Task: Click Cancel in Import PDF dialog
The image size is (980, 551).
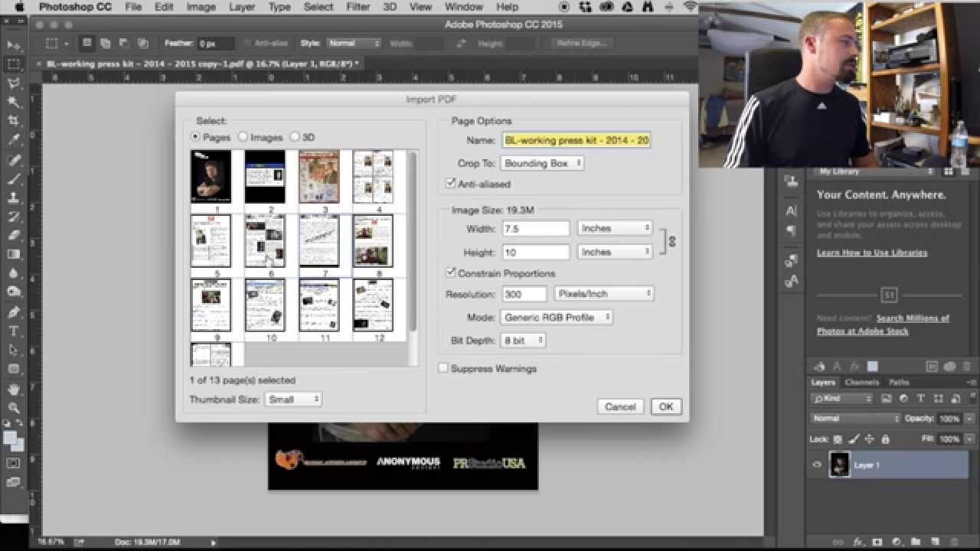Action: [620, 406]
